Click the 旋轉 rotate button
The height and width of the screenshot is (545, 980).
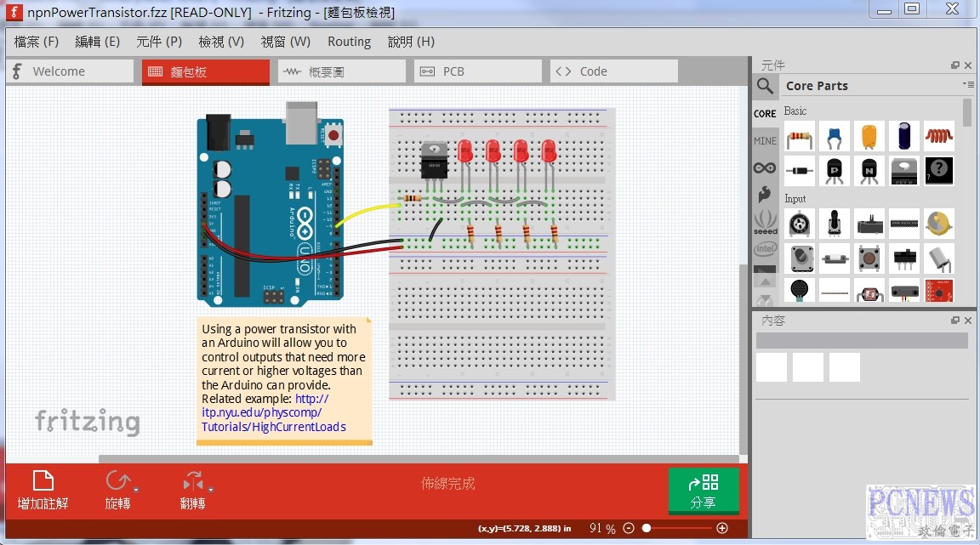coord(117,490)
